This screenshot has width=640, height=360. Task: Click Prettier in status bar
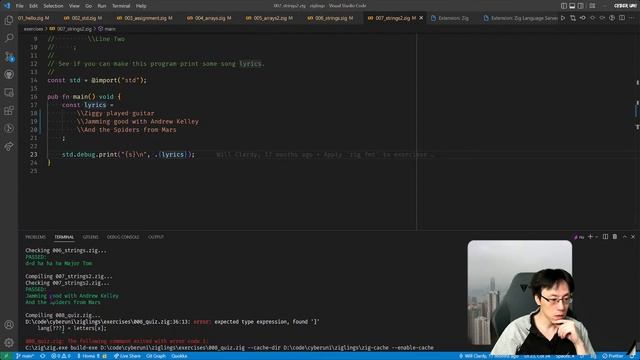tap(612, 356)
